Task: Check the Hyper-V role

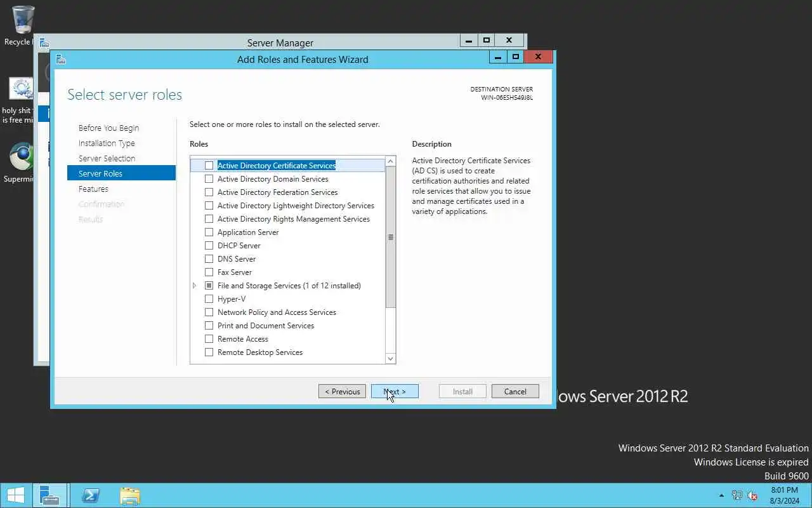Action: [209, 298]
